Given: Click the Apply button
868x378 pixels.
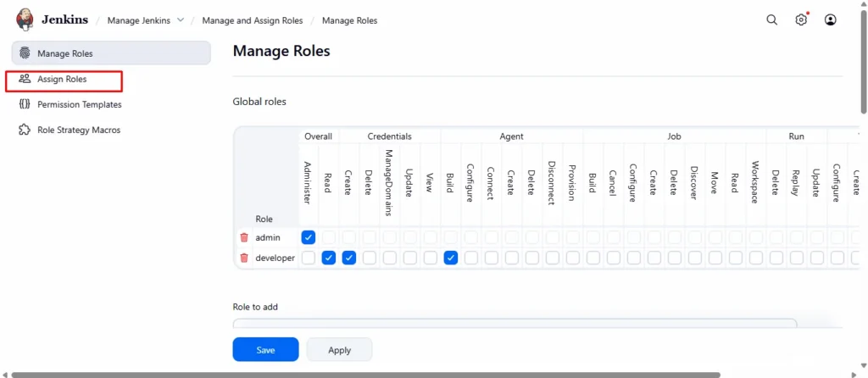Looking at the screenshot, I should click(x=339, y=350).
